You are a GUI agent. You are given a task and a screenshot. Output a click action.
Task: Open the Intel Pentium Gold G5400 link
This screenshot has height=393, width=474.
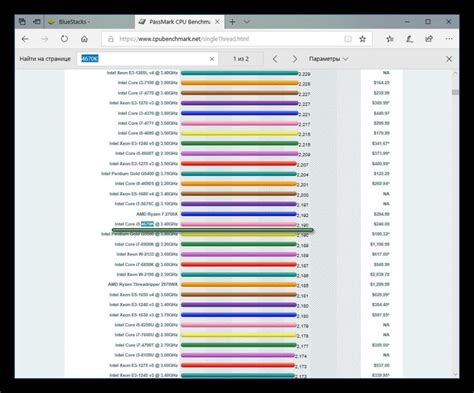coord(139,174)
